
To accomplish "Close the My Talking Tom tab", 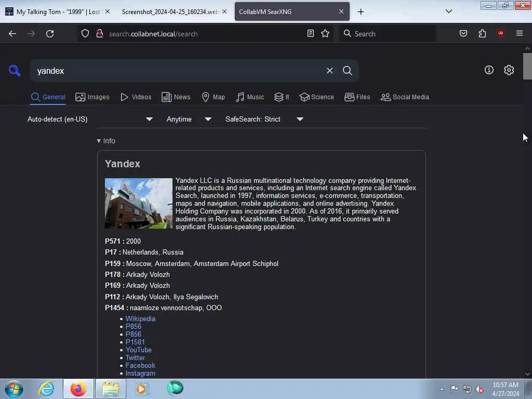I will 107,12.
